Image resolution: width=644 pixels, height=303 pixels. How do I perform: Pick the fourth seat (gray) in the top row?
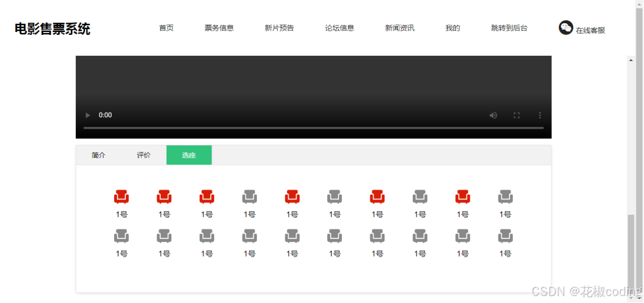click(x=249, y=197)
